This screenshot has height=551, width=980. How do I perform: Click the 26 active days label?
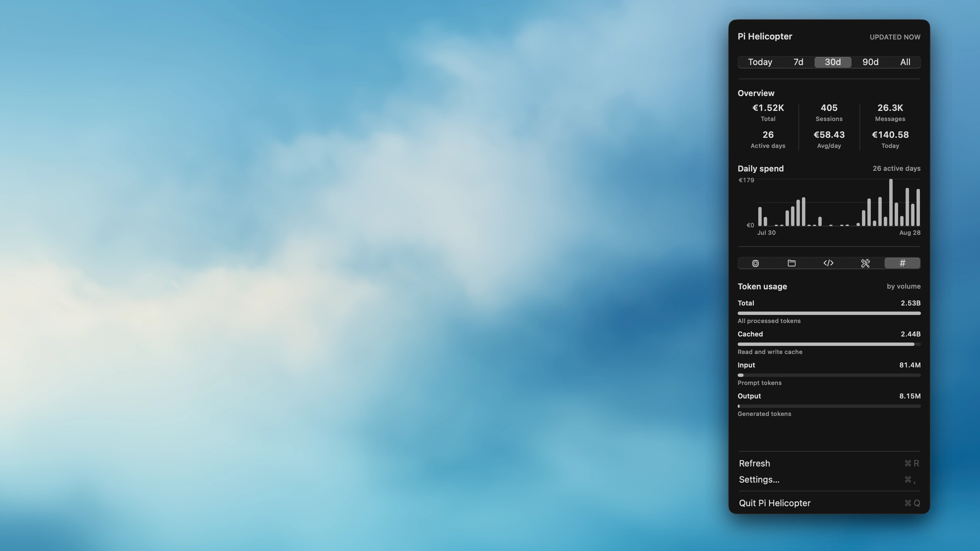896,168
